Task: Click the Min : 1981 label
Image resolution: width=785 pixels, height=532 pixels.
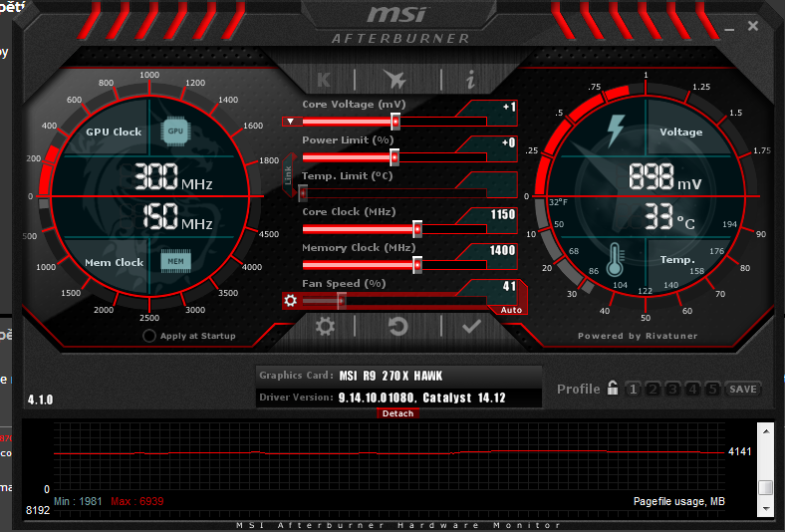Action: tap(78, 501)
